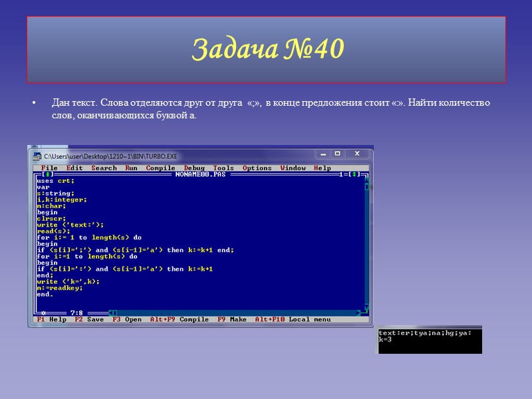Screen dimensions: 532x399
Task: Click the 's:string;' declaration line
Action: click(x=55, y=194)
